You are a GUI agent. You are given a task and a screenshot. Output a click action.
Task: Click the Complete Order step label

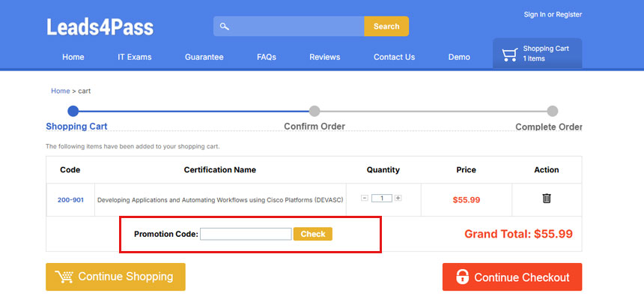(x=549, y=127)
